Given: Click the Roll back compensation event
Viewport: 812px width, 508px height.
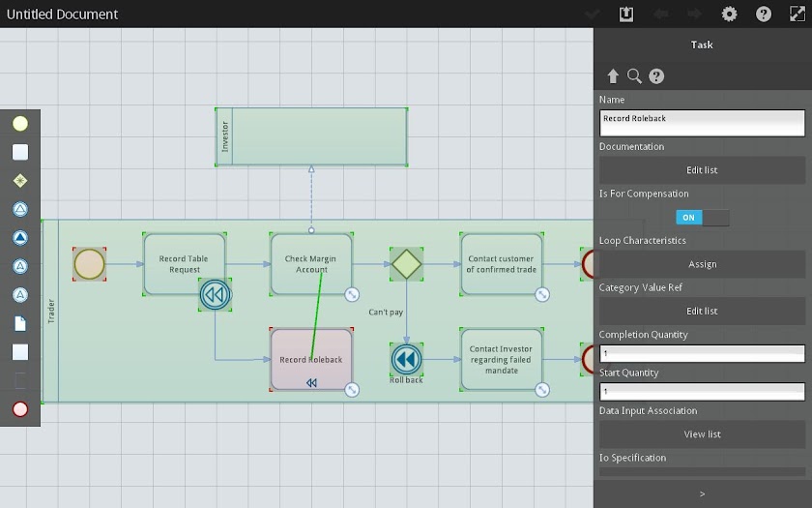Looking at the screenshot, I should point(406,359).
